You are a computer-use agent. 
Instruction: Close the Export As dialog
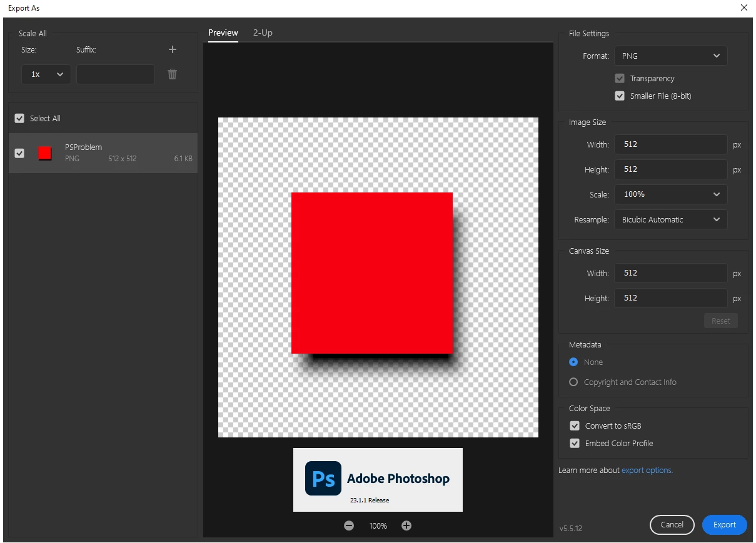pyautogui.click(x=743, y=8)
